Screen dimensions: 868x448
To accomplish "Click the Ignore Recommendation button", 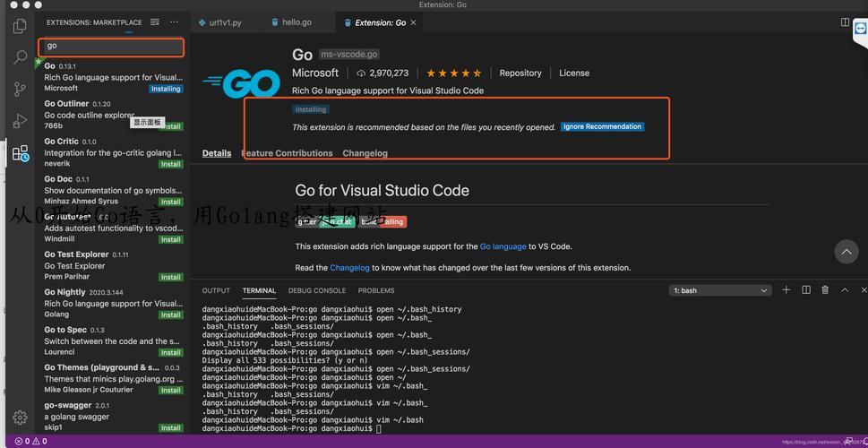I will [x=602, y=126].
